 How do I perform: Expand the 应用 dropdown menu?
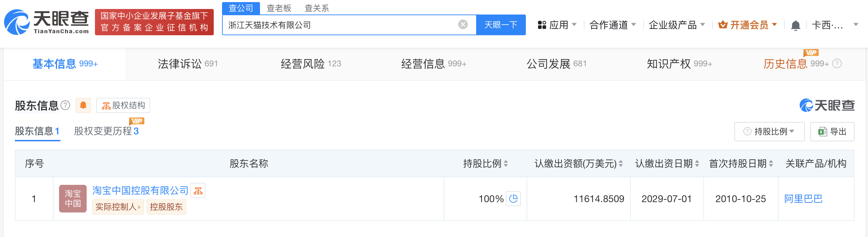pyautogui.click(x=557, y=25)
